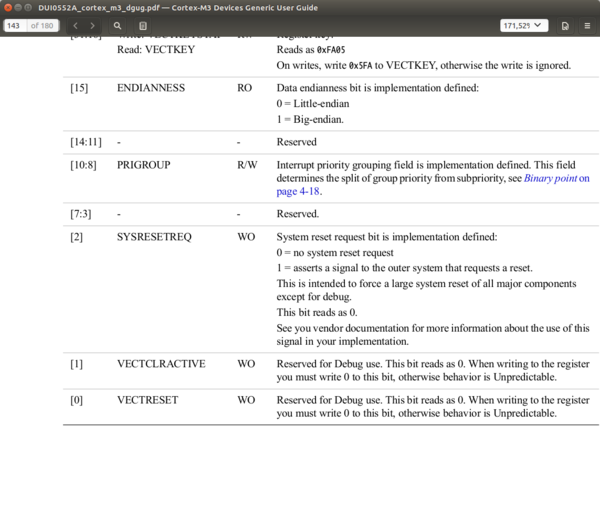Open the search magnifier tool

117,26
